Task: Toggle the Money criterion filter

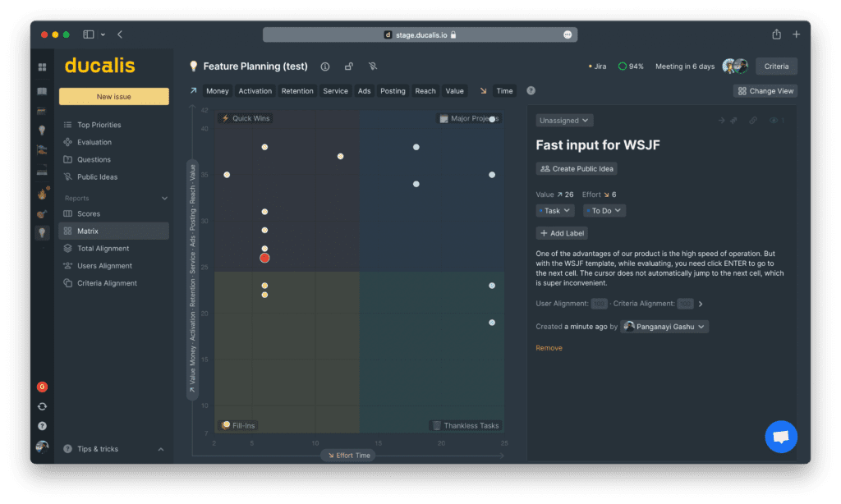Action: 217,91
